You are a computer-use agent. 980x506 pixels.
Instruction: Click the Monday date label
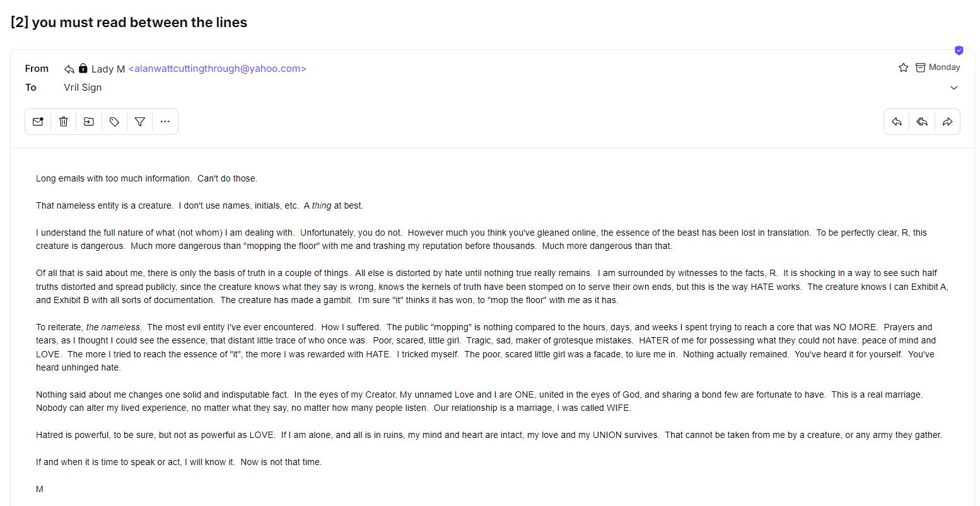[944, 67]
